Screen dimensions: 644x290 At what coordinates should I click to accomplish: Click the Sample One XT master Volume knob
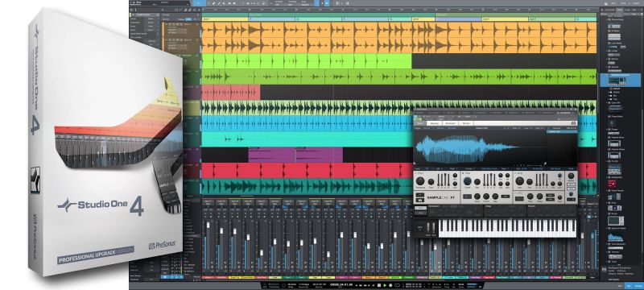pos(571,176)
